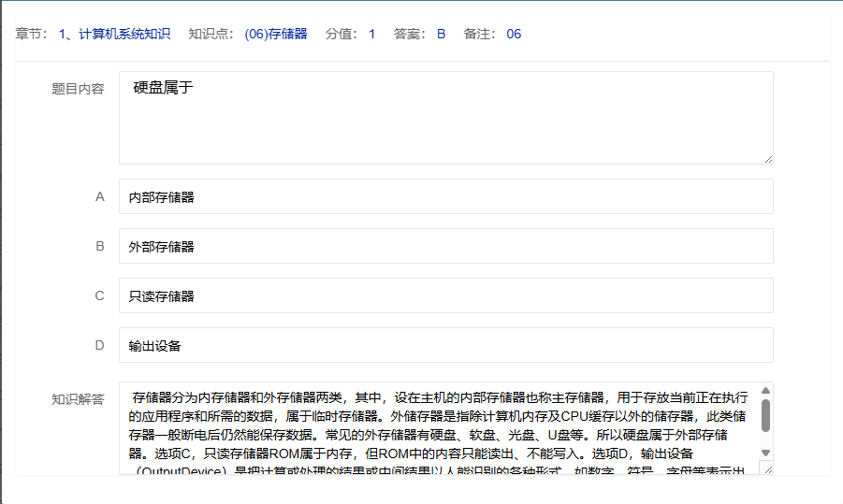Click the scroll down arrow in 知识解答 box

coord(765,453)
